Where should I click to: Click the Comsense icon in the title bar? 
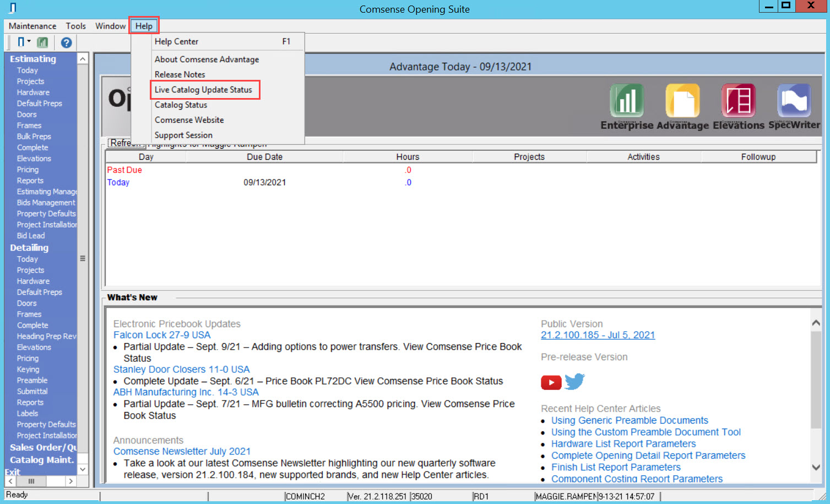(12, 8)
